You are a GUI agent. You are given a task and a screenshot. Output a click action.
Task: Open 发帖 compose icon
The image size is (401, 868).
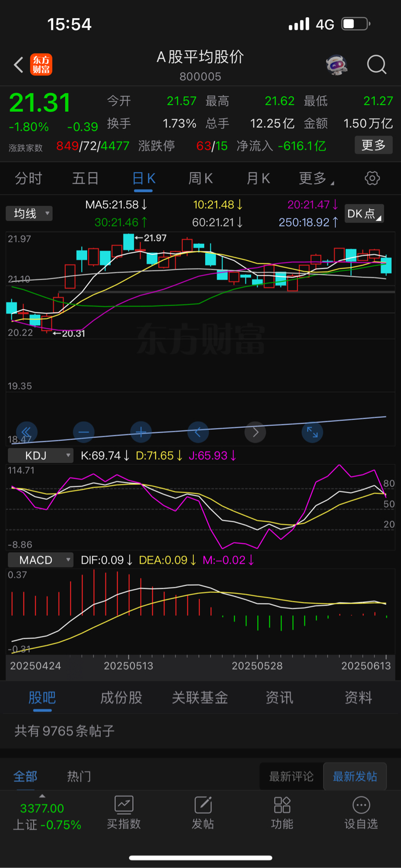(x=203, y=813)
